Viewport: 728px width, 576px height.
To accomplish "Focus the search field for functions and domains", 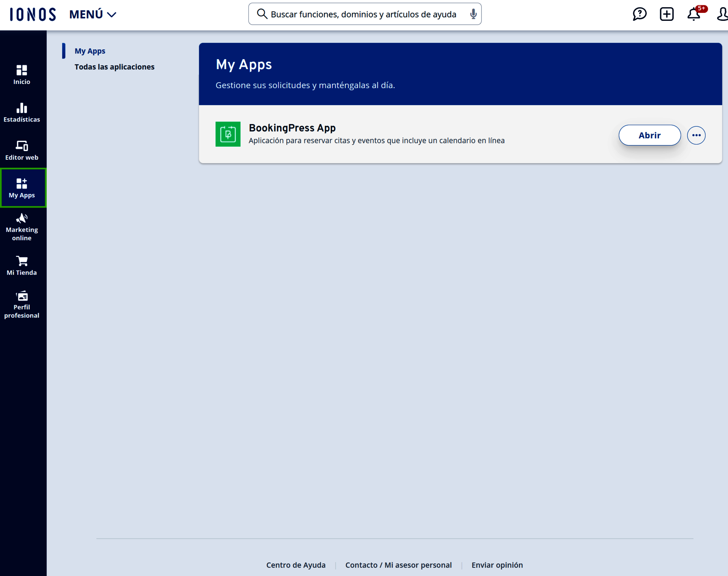I will click(365, 14).
